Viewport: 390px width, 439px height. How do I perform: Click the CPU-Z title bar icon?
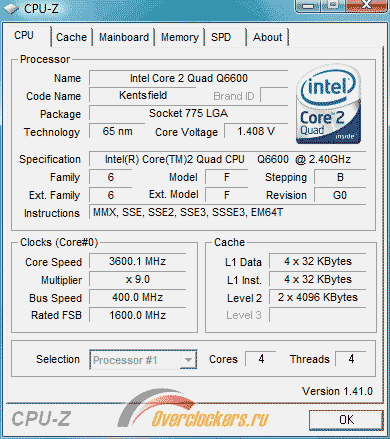[x=11, y=8]
